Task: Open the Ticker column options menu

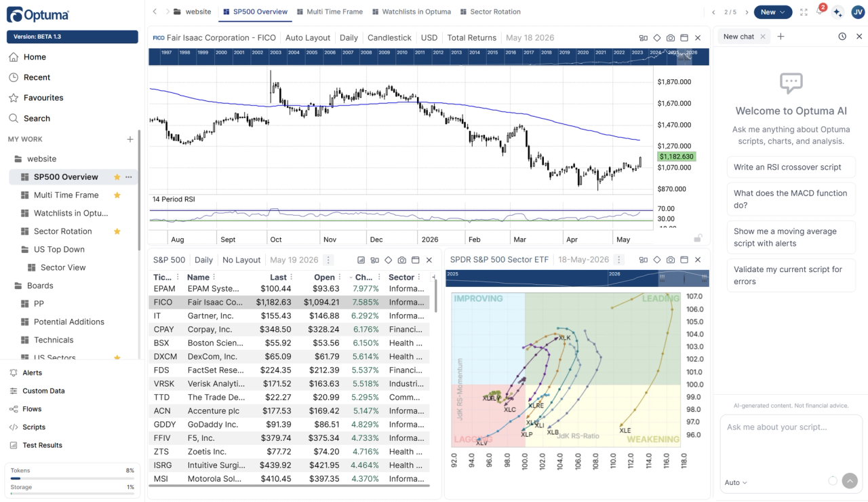Action: pos(178,277)
